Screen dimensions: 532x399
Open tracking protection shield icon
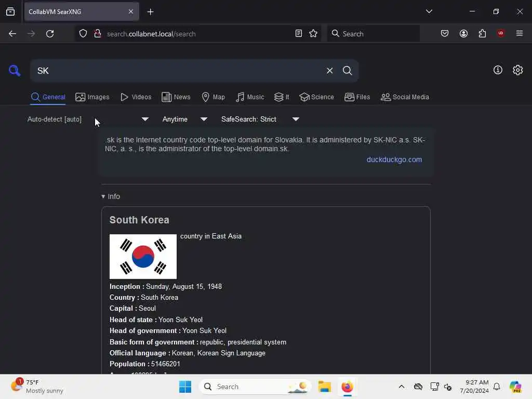coord(83,34)
